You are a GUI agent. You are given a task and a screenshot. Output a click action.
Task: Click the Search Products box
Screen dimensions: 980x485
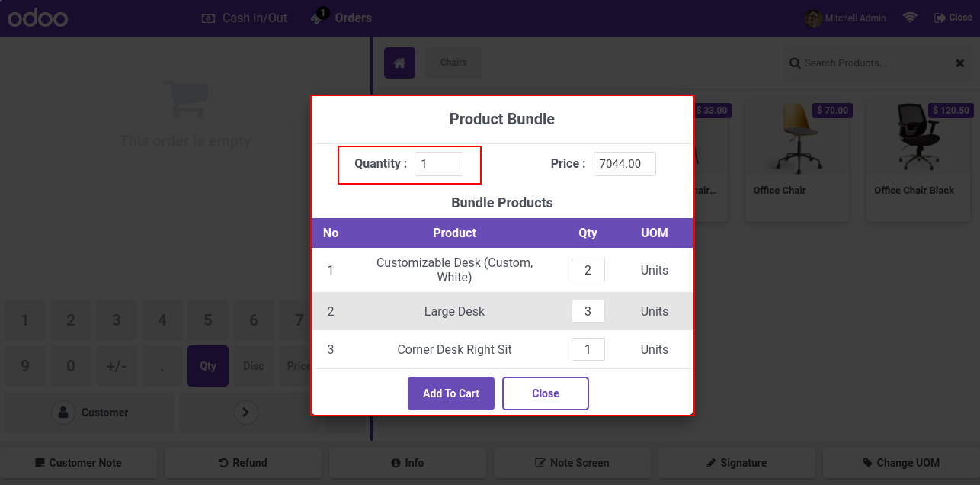(869, 63)
